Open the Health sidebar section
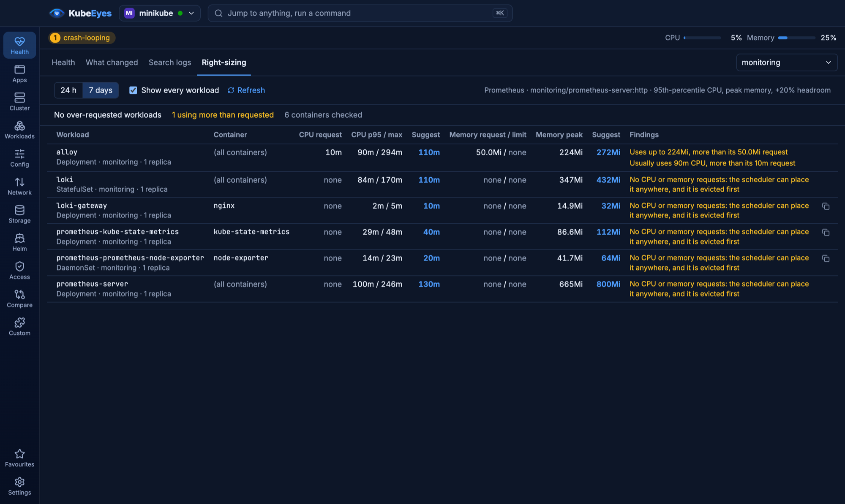Screen dimensions: 845x504 (x=19, y=45)
